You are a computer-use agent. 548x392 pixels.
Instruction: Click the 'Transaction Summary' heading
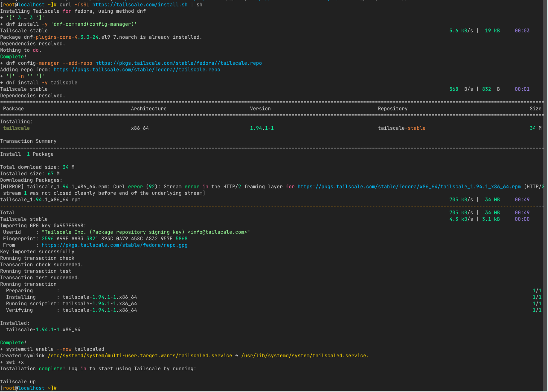point(28,141)
